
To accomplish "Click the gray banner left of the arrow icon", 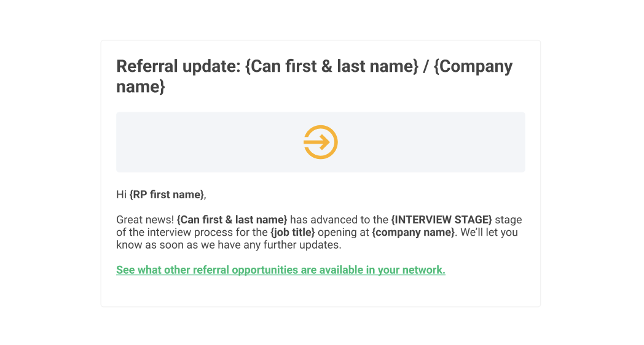I will click(210, 142).
